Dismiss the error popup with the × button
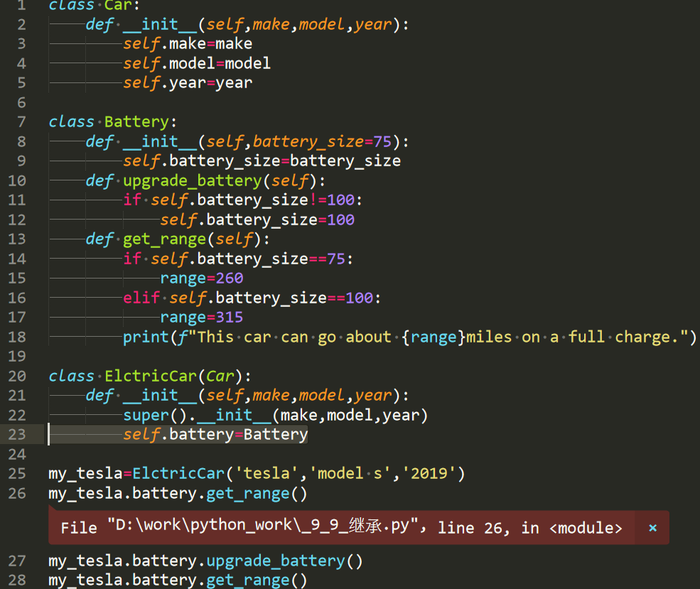 coord(652,527)
